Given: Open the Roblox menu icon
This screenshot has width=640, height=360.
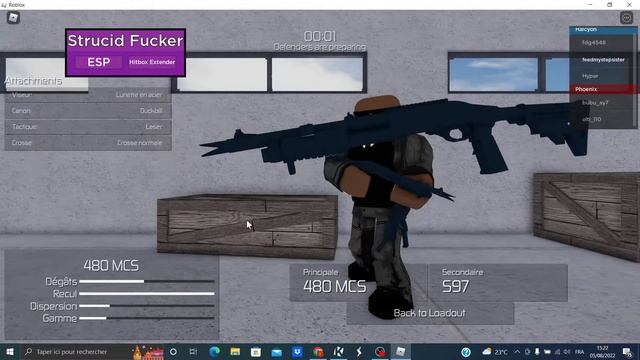Looking at the screenshot, I should [13, 18].
